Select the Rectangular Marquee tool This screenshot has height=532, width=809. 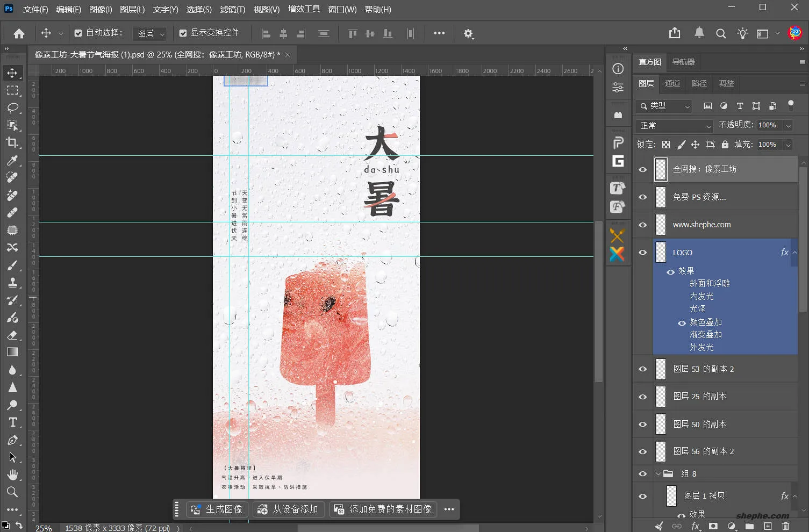click(x=12, y=90)
